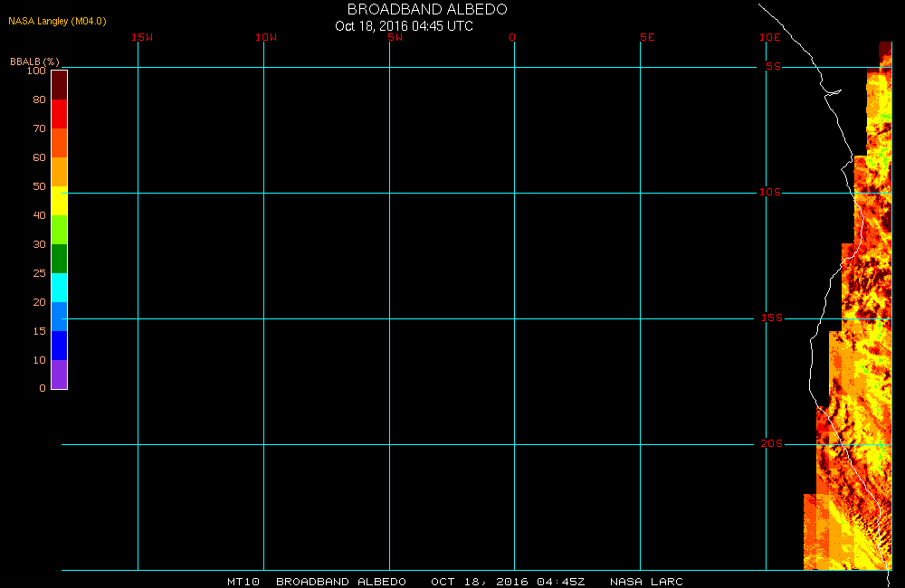Click the 10W longitude label
Image resolution: width=905 pixels, height=588 pixels.
[x=266, y=37]
